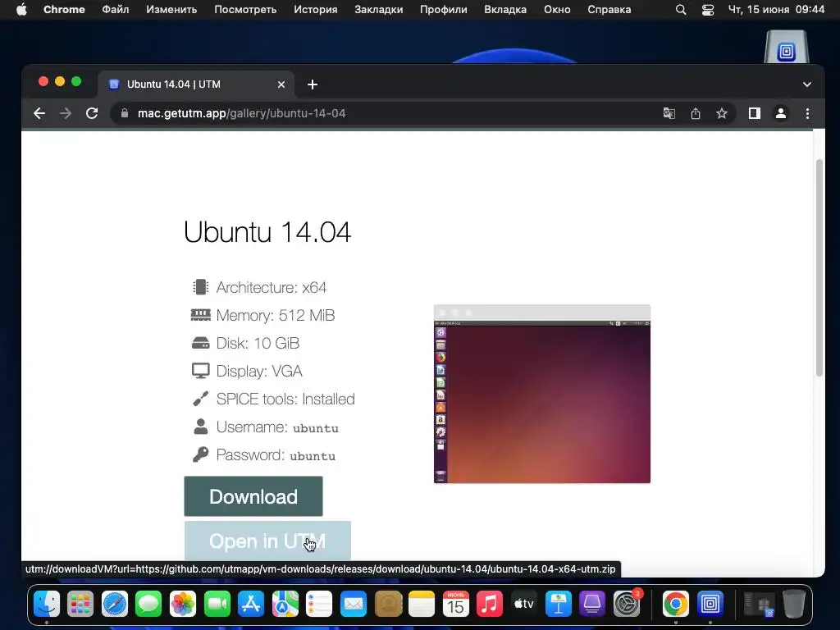The image size is (840, 630).
Task: Open Music from the Dock
Action: point(490,604)
